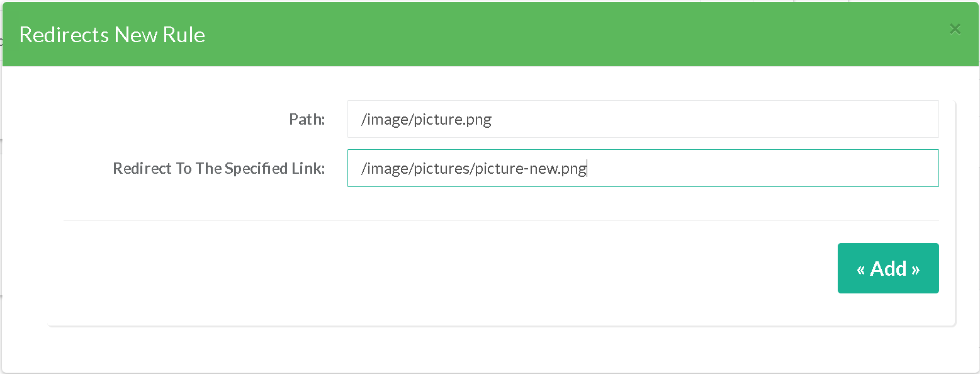Screen dimensions: 980x374
Task: Click the word "Add" on the teal button
Action: tap(888, 269)
